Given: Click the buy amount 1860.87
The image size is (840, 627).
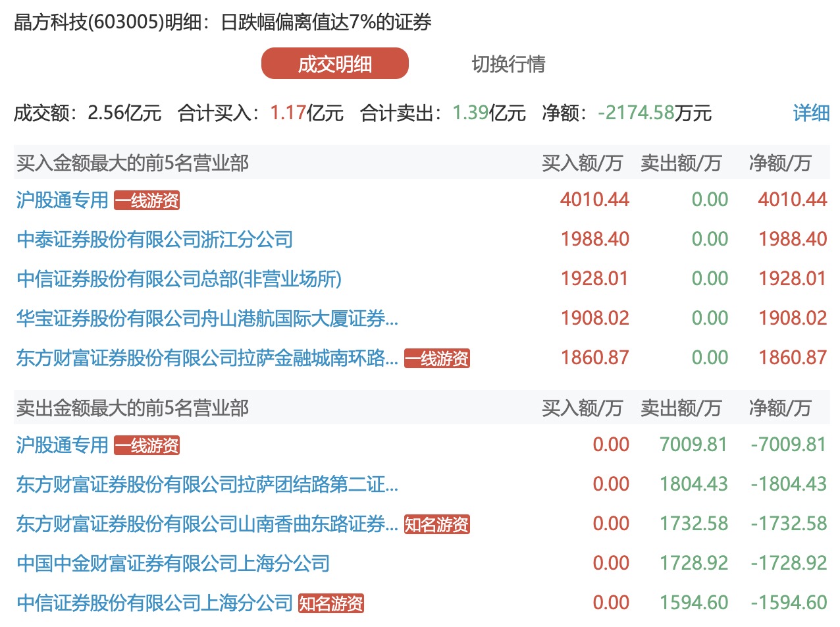Looking at the screenshot, I should (x=595, y=358).
